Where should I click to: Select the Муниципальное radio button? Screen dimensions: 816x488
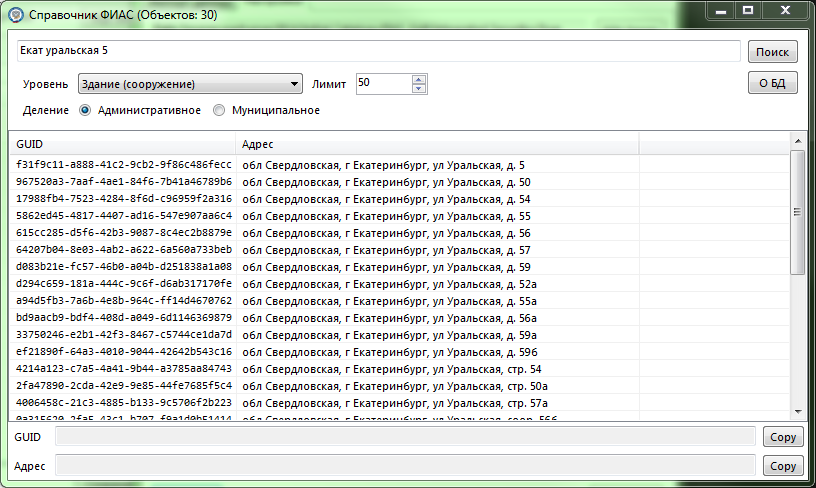[219, 110]
